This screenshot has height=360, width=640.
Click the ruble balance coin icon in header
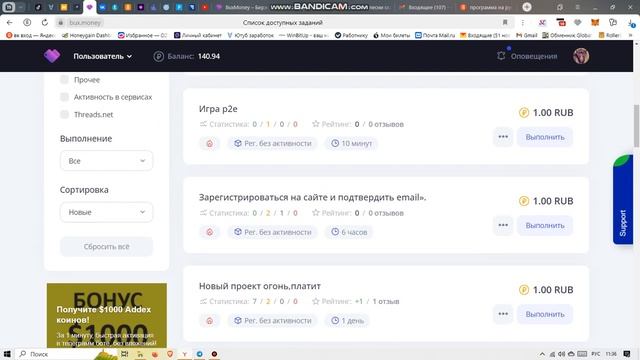click(159, 56)
